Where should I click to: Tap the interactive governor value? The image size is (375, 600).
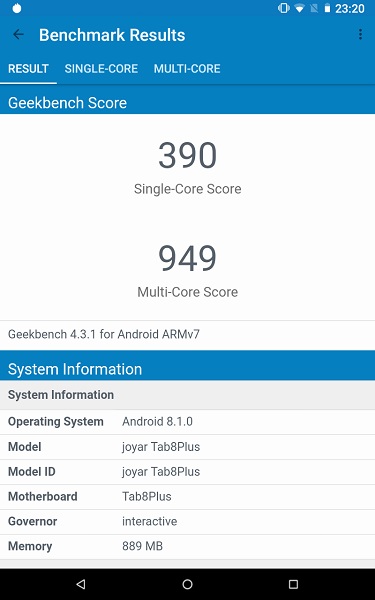150,521
